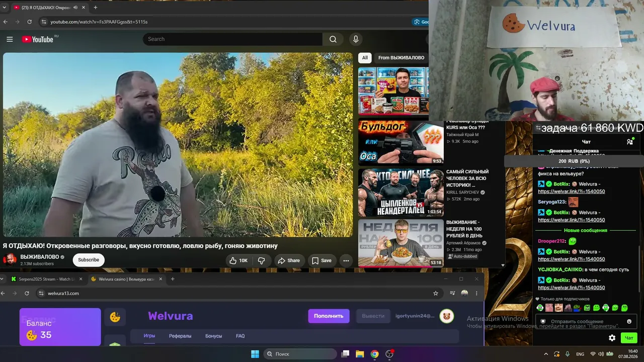Viewport: 644px width, 362px height.
Task: Click the Вывести withdraw button
Action: coord(373,316)
